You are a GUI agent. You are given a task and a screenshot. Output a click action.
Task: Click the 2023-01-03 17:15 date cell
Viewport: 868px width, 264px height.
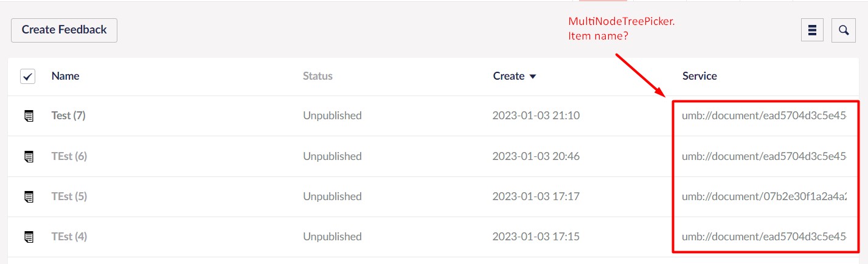[536, 237]
